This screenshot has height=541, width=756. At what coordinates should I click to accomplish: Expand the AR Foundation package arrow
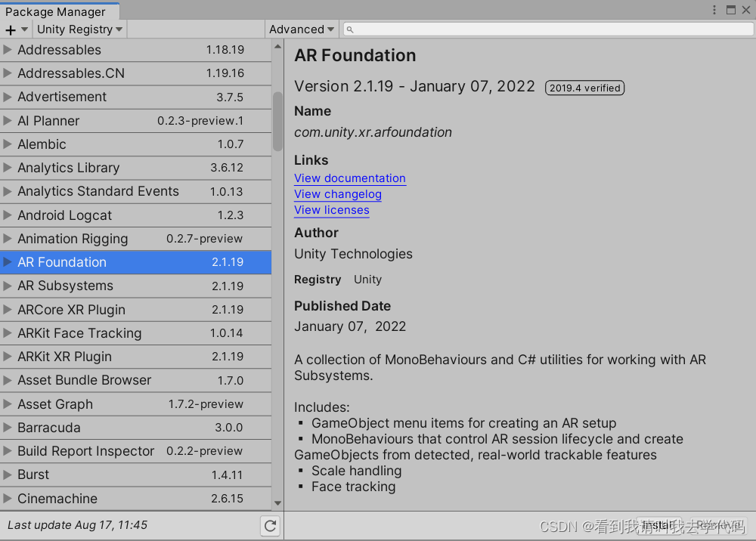click(x=8, y=262)
